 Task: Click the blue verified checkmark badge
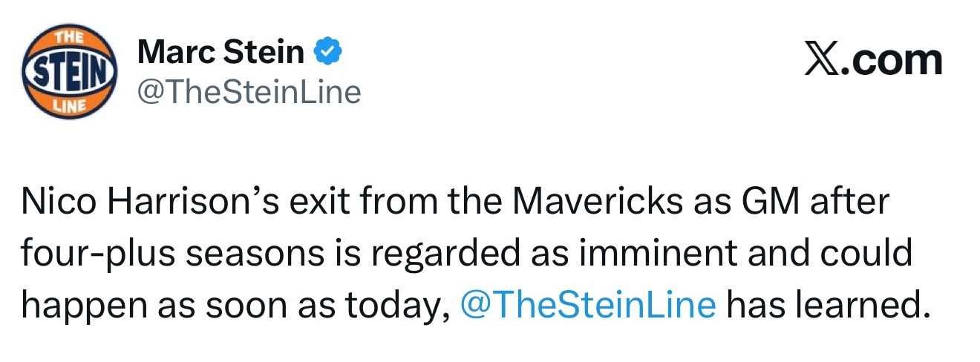pos(327,51)
